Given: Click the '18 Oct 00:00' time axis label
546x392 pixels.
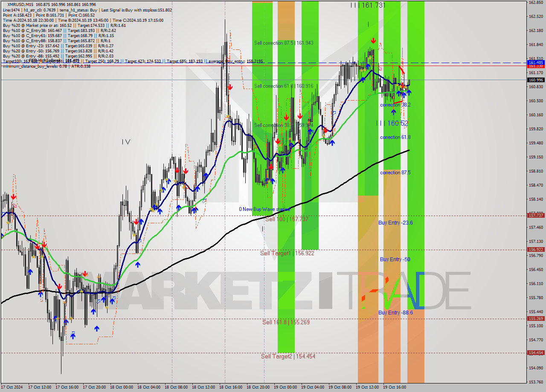Looking at the screenshot, I should 122,387.
